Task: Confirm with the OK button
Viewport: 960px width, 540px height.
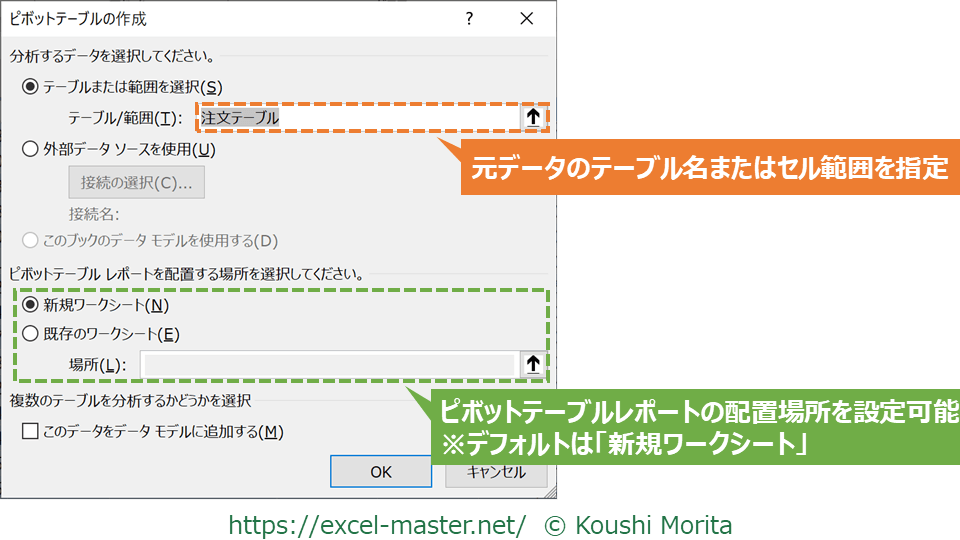Action: point(381,472)
